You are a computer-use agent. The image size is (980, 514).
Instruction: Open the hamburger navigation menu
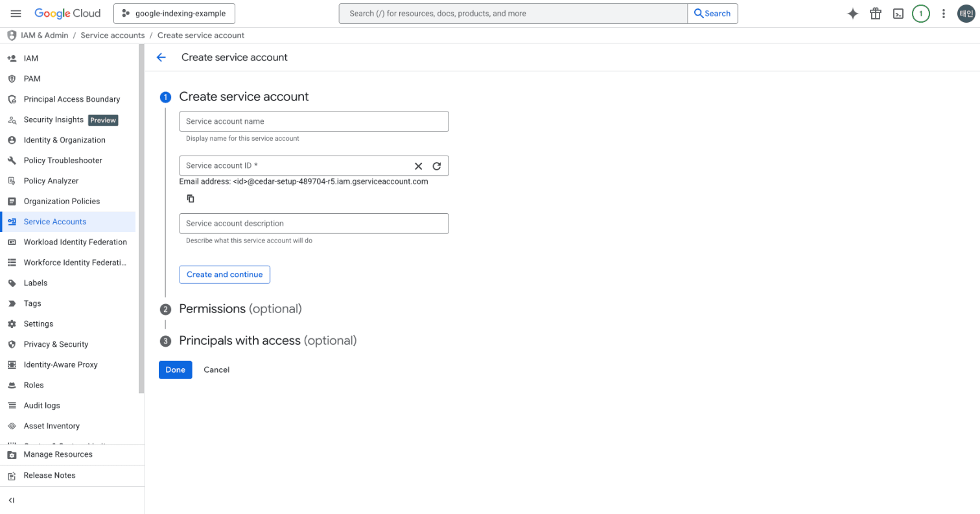click(16, 14)
